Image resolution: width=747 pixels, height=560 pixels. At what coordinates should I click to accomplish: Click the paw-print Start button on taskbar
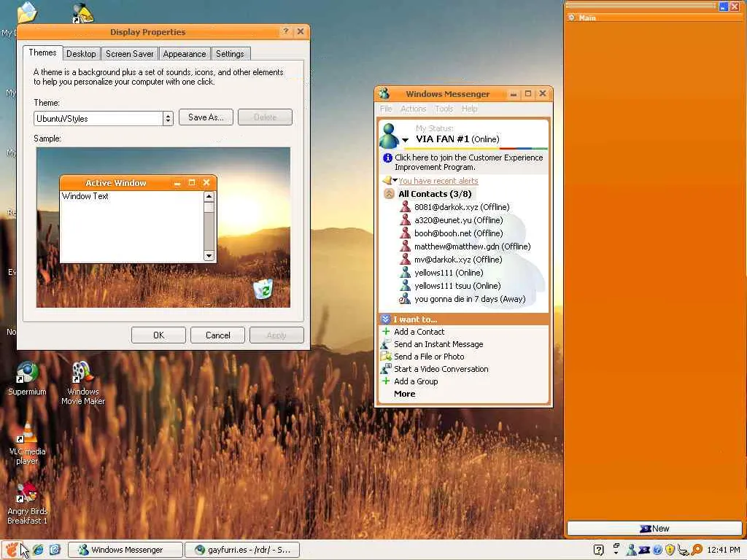12,550
